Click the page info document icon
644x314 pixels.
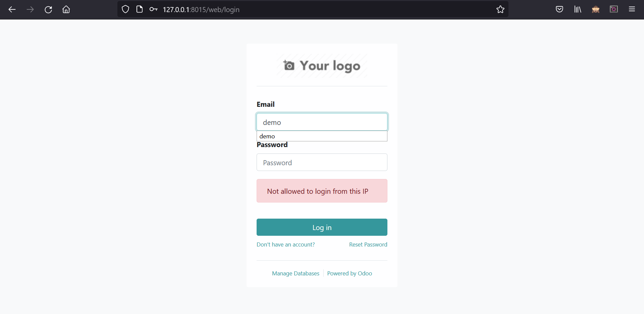(140, 9)
